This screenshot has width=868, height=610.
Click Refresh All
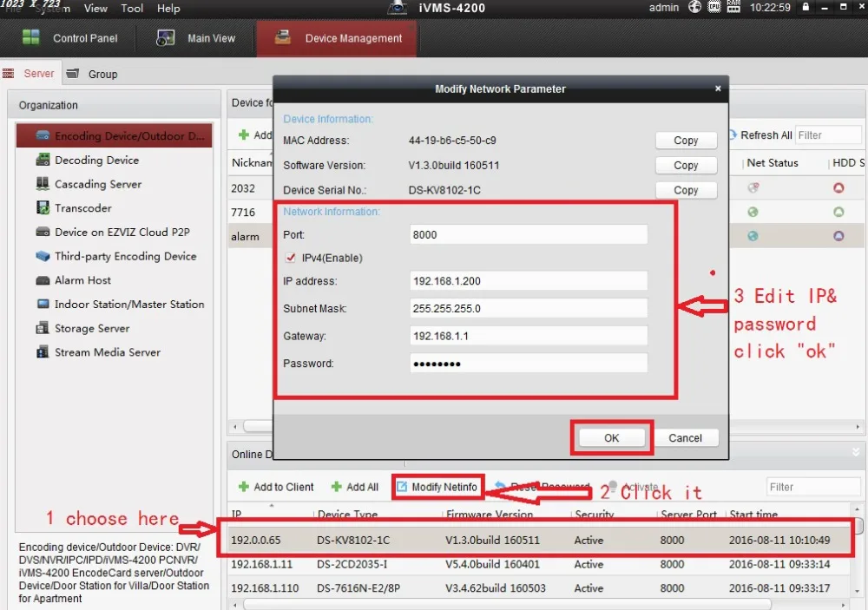pos(759,135)
